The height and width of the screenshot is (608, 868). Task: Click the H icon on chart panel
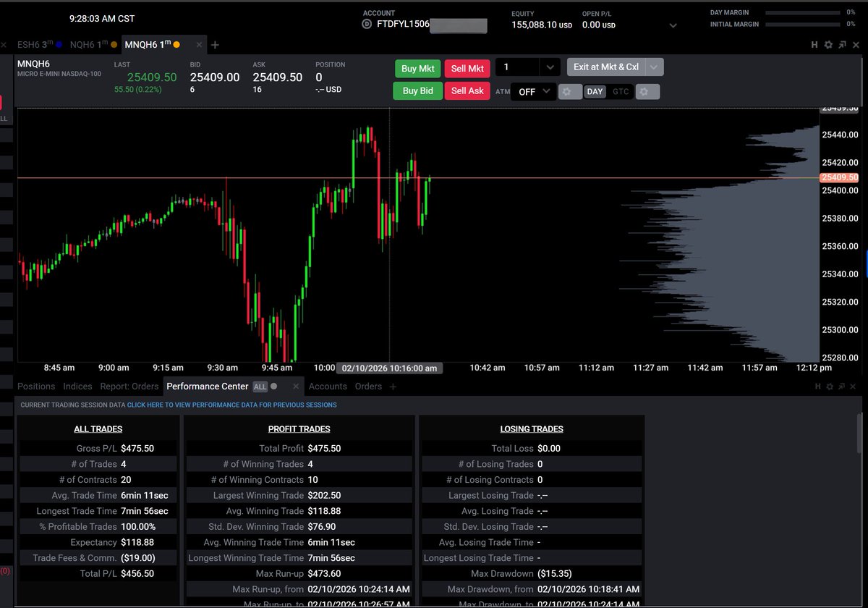coord(815,45)
